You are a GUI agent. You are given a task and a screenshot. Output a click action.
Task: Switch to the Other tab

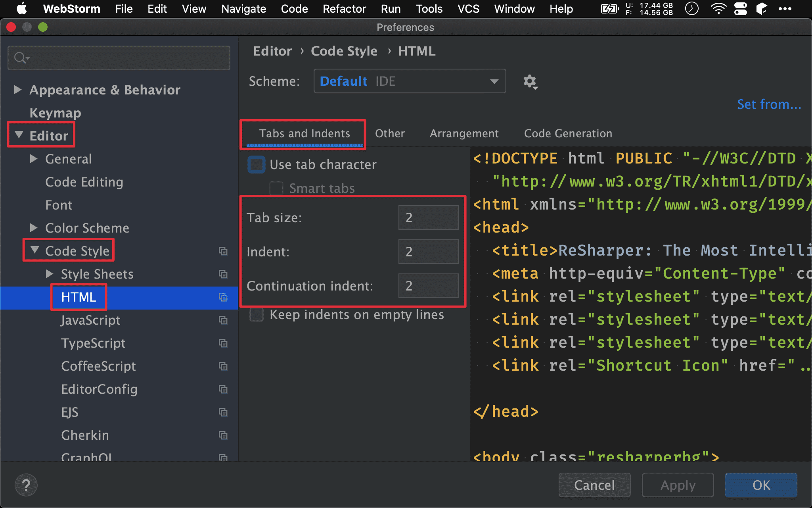389,133
